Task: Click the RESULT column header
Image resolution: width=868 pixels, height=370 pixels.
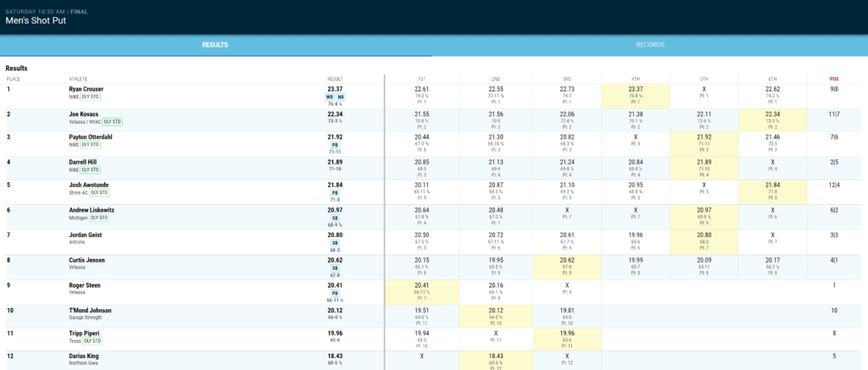Action: tap(335, 79)
